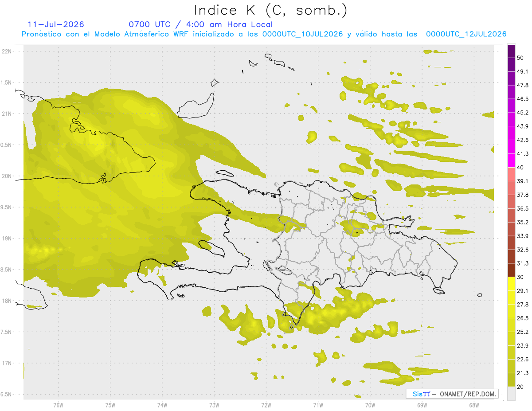Viewport: 532px width, 411px height.
Task: Click the longitude label '72W'
Action: (x=266, y=405)
